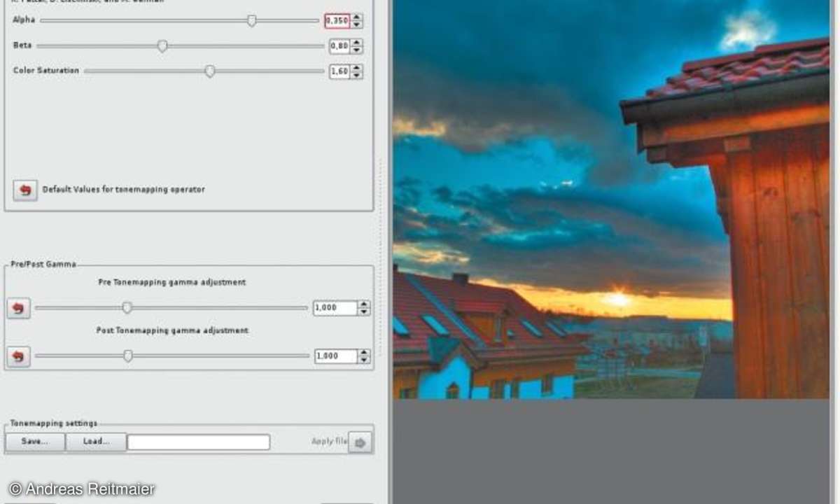
Task: Click the HDR sunset preview image
Action: pyautogui.click(x=611, y=199)
